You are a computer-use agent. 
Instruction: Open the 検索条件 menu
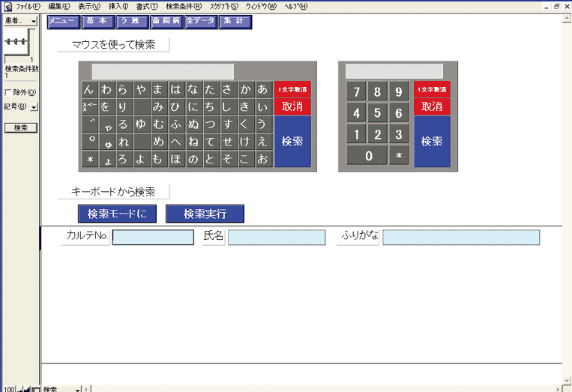click(183, 6)
